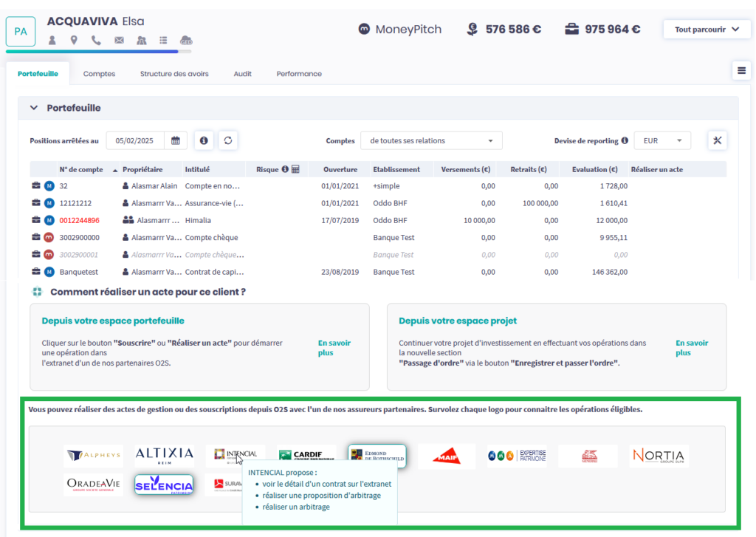The image size is (756, 537).
Task: Click the Nortia partner logo
Action: tap(659, 456)
